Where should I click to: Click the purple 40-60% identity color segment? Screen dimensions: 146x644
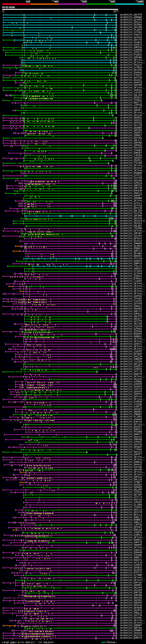73,4
